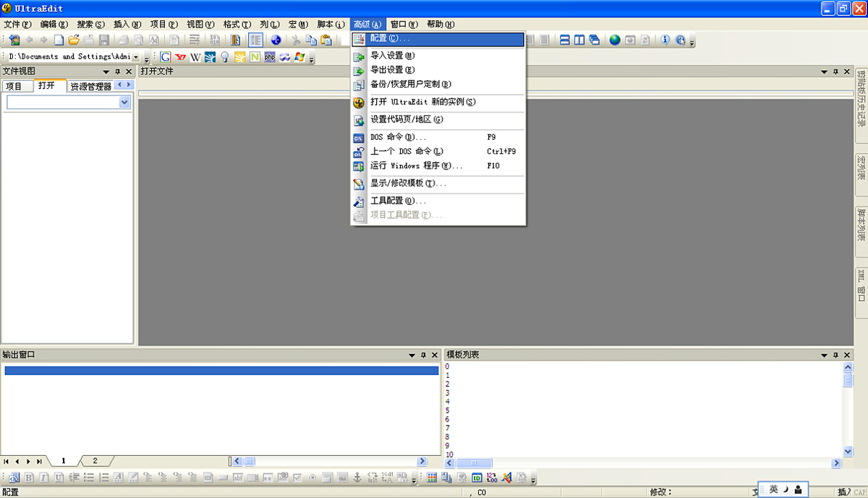Click the New file toolbar icon

tap(59, 41)
